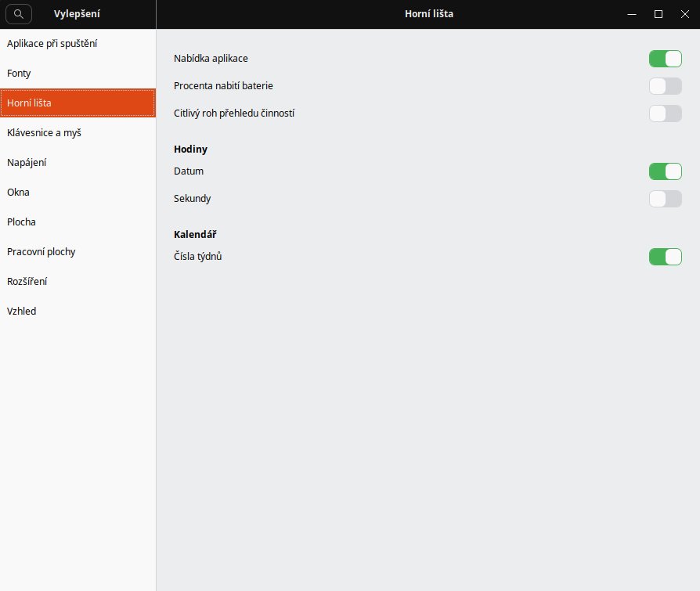The width and height of the screenshot is (700, 591).
Task: Open the search button in header
Action: [18, 14]
